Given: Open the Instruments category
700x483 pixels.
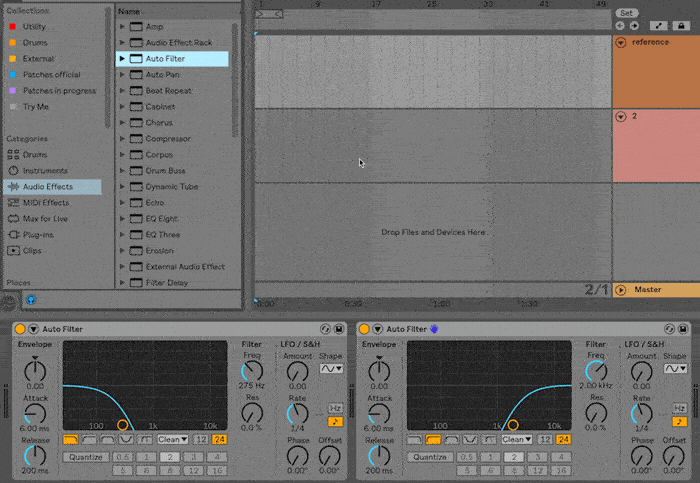Looking at the screenshot, I should [53, 171].
